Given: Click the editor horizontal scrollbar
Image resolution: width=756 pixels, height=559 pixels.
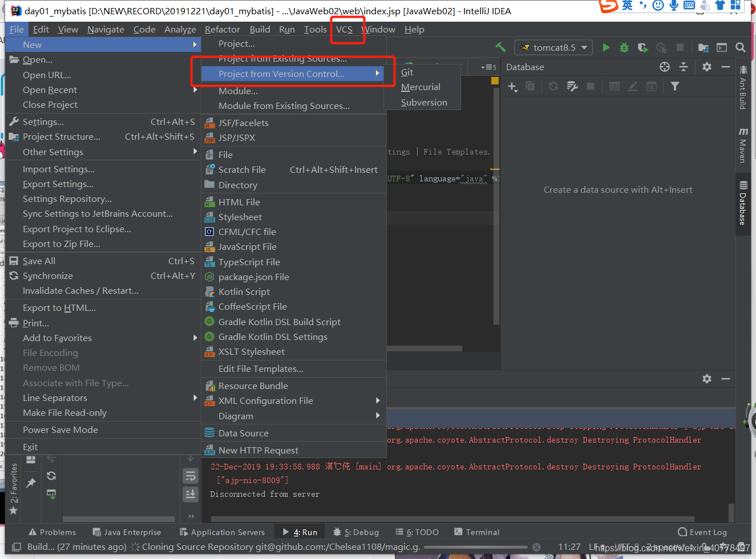Looking at the screenshot, I should tap(425, 348).
